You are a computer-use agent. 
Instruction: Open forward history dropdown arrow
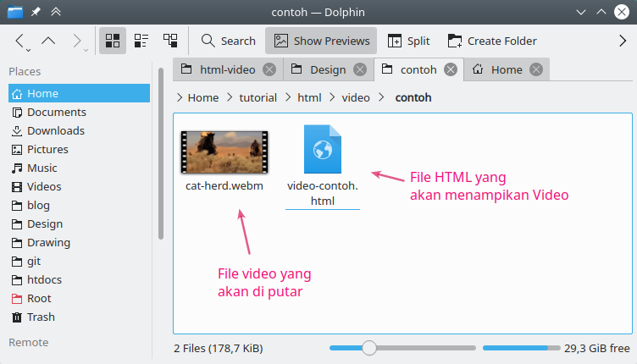click(x=86, y=50)
